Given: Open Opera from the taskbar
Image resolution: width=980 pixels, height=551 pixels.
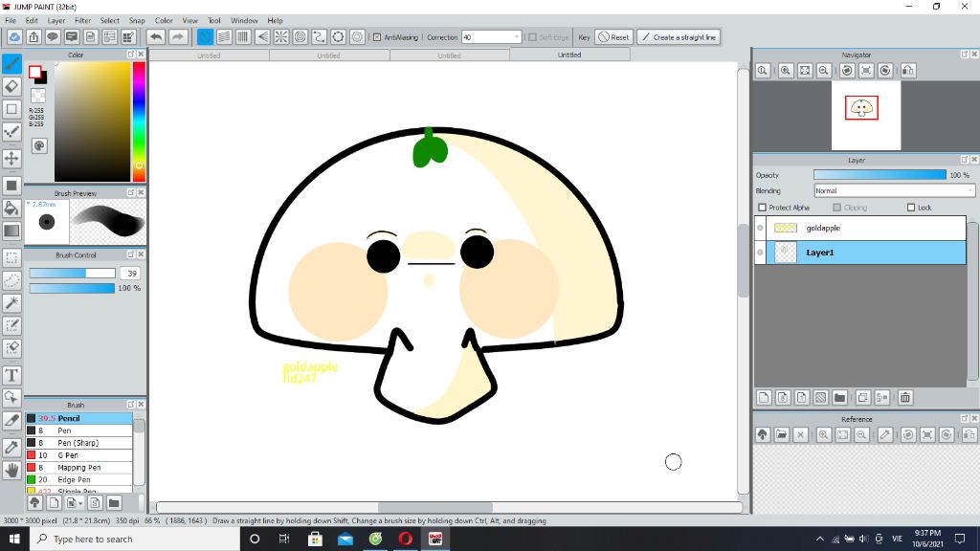Looking at the screenshot, I should [x=405, y=539].
